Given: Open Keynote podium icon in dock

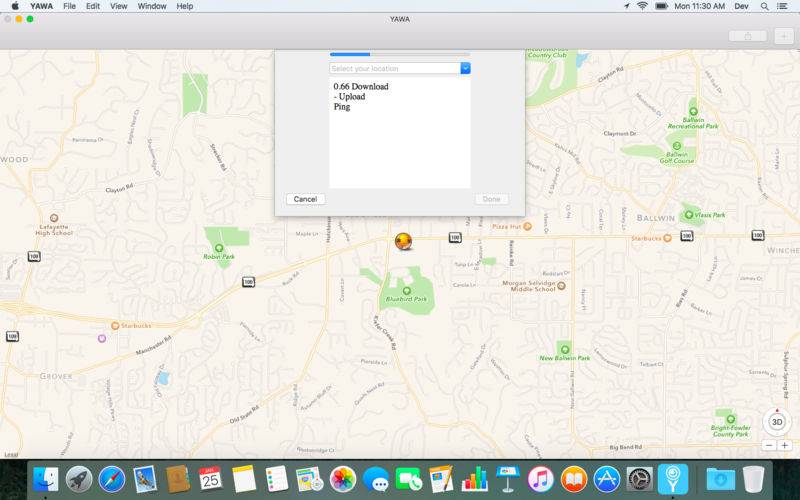Looking at the screenshot, I should pyautogui.click(x=508, y=480).
